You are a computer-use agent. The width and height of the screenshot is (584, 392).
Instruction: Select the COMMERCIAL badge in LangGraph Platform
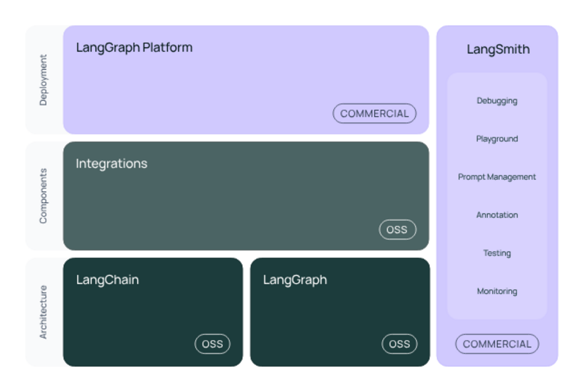click(x=374, y=114)
